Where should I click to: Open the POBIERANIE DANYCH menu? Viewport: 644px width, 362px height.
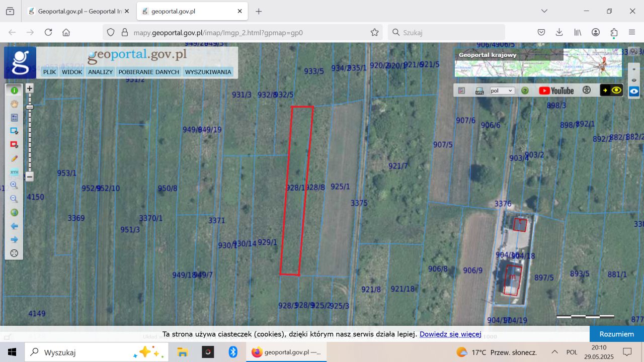click(148, 72)
